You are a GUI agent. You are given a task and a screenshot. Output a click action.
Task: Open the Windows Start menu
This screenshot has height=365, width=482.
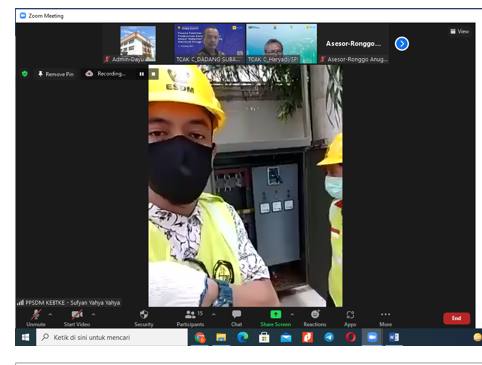[25, 337]
